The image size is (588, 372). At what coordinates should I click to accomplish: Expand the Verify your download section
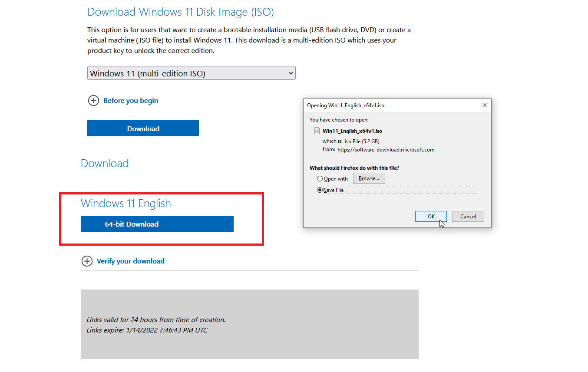(x=130, y=261)
